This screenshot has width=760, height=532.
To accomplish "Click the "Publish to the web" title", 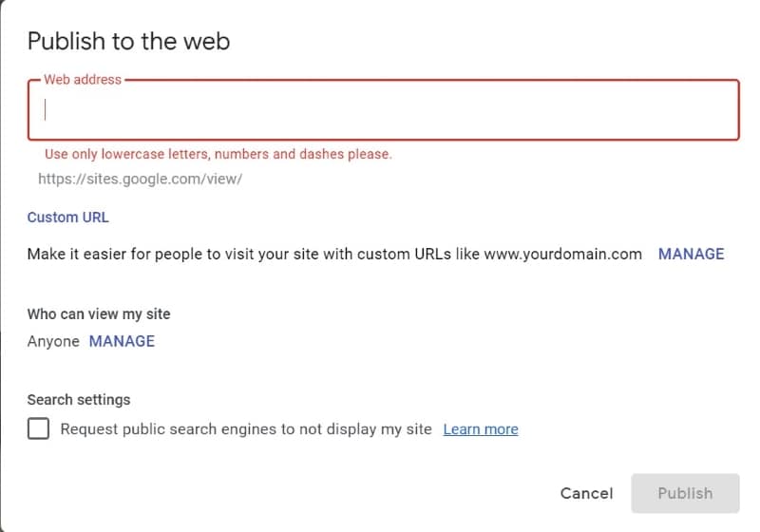I will point(128,41).
